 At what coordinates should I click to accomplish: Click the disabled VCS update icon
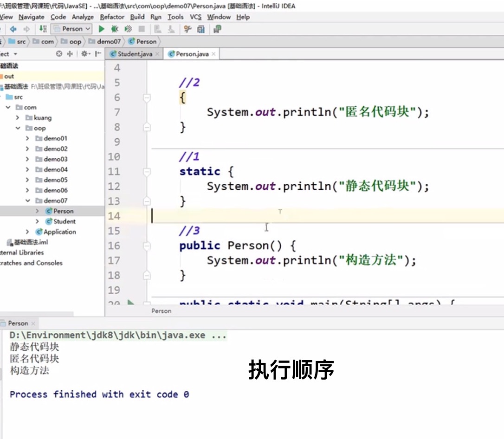pos(157,29)
